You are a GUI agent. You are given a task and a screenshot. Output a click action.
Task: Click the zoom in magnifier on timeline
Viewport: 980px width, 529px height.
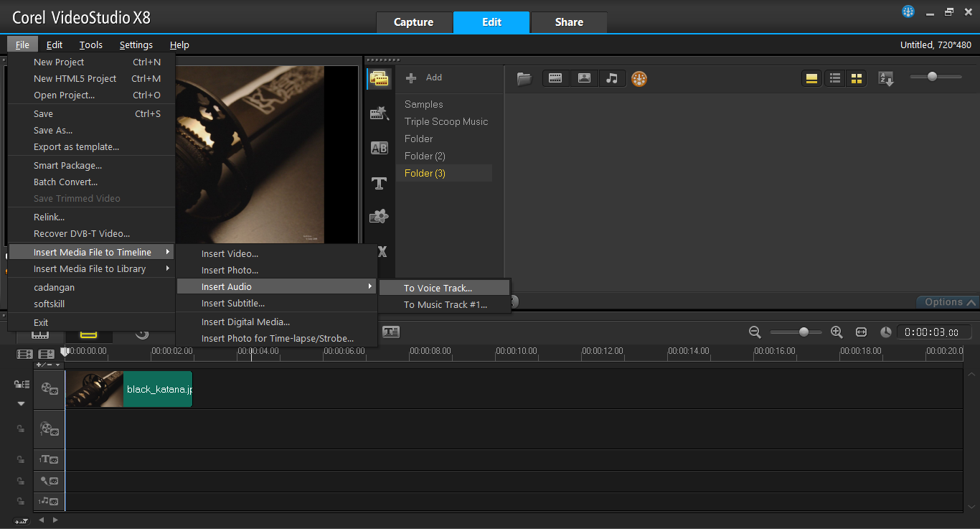point(837,332)
